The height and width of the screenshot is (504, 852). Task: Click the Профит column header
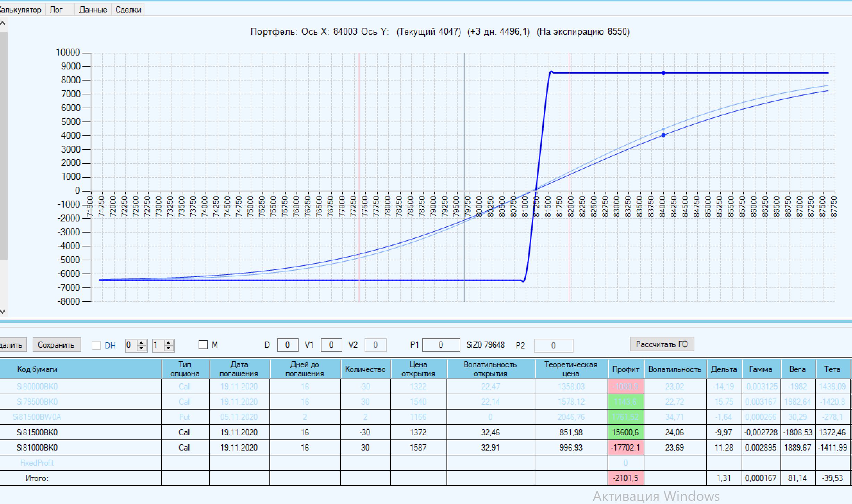click(x=626, y=369)
